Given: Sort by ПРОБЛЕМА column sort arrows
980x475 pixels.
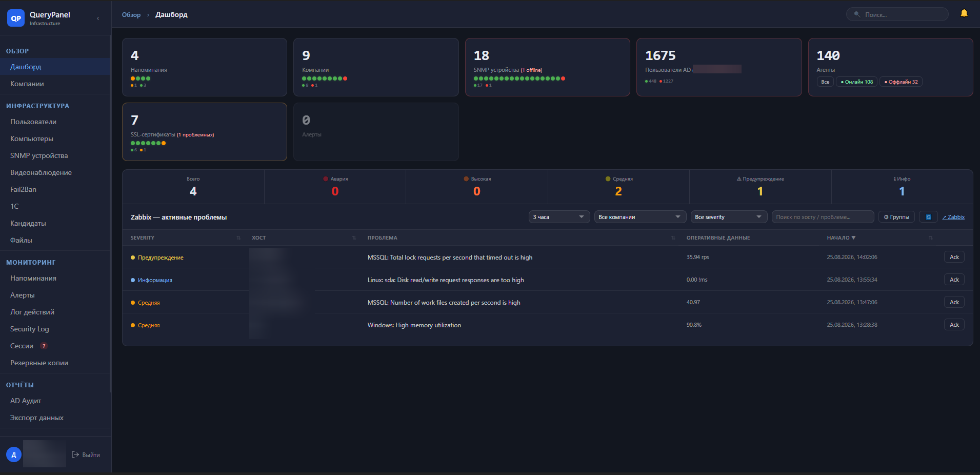Looking at the screenshot, I should point(673,238).
